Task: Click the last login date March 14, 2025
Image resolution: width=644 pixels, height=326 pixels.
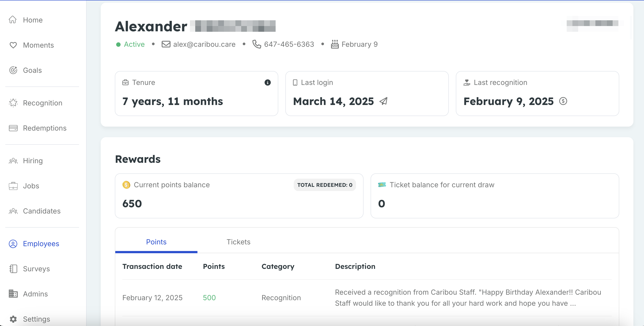Action: (x=333, y=101)
